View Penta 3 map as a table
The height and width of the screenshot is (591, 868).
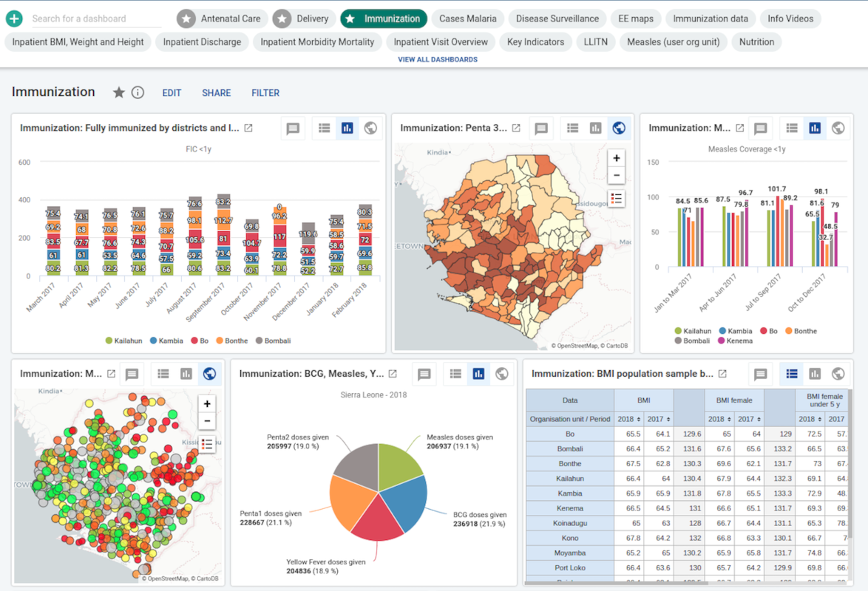(x=572, y=127)
